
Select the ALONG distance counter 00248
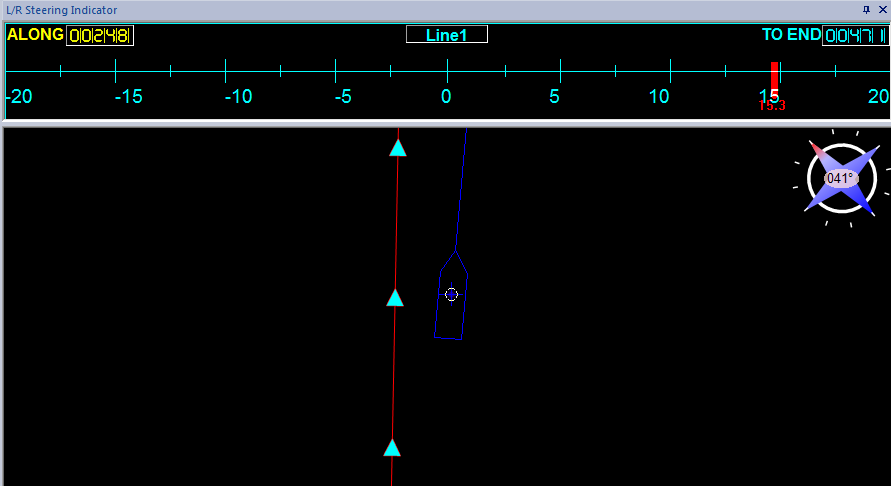(x=100, y=36)
